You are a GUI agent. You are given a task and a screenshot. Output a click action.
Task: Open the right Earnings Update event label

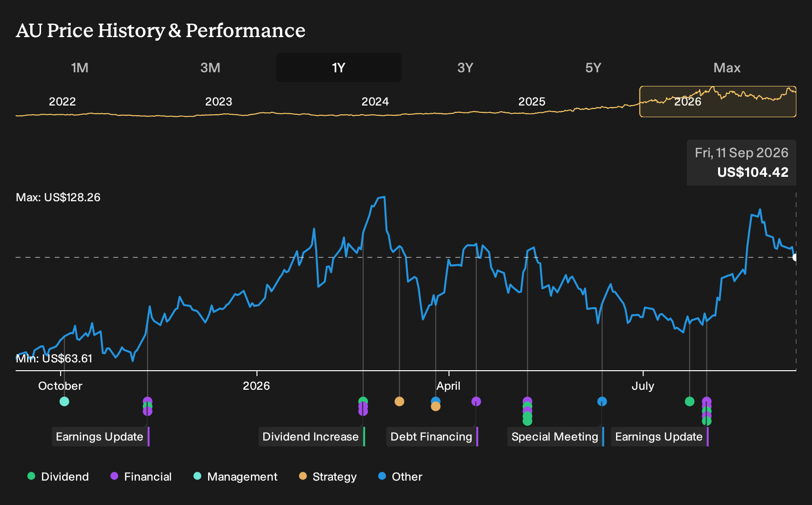[659, 437]
